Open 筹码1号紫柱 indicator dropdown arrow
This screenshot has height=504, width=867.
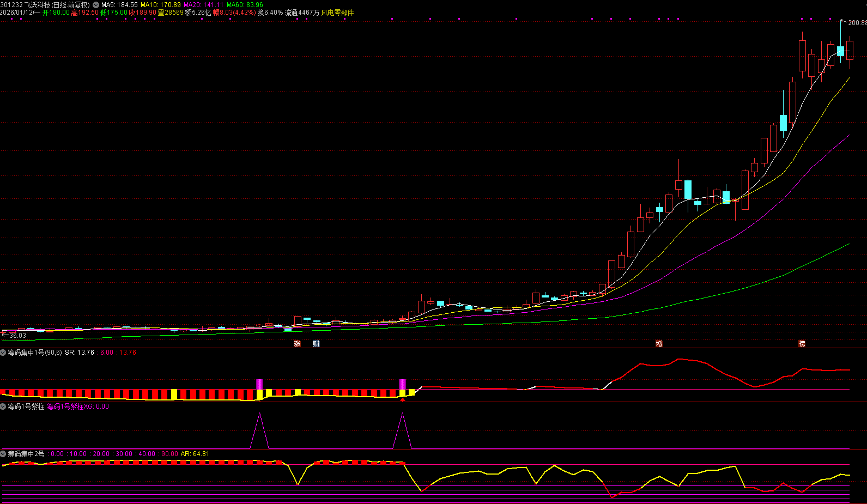3,406
